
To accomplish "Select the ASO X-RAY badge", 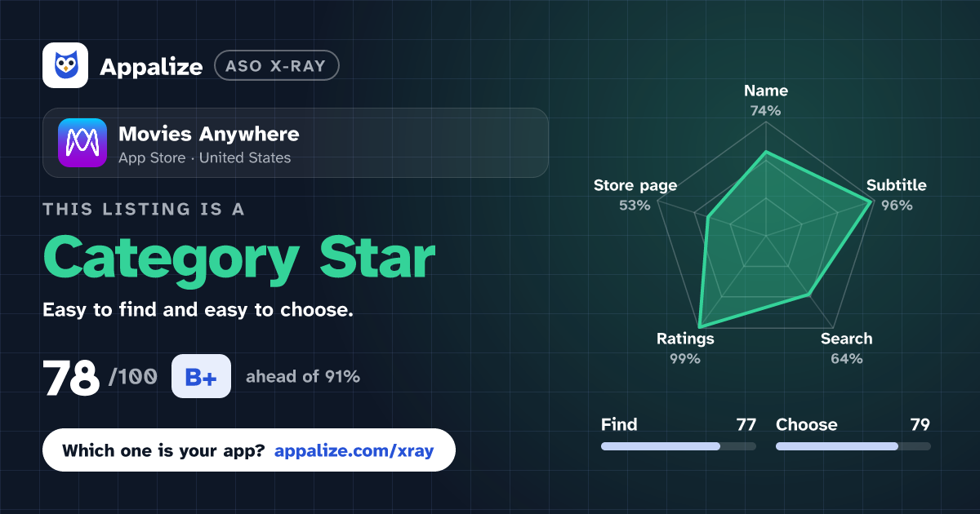I will click(276, 66).
